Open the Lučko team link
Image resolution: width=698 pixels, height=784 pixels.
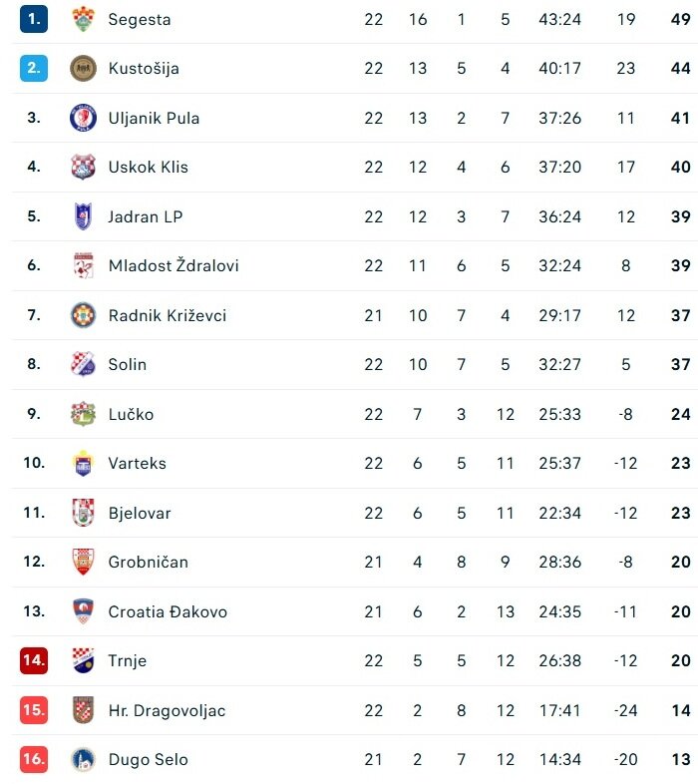click(131, 414)
